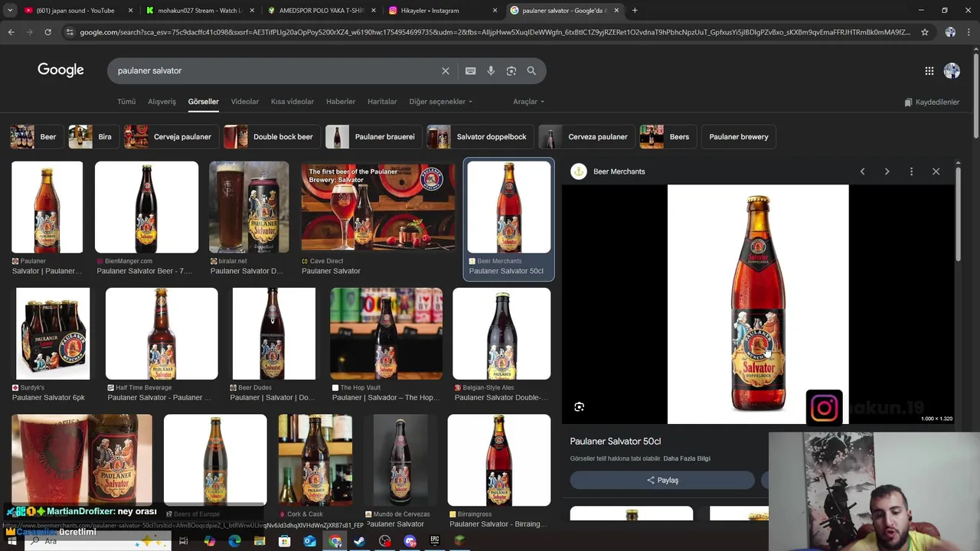Open the tab search dropdown arrow
The image size is (980, 551).
[x=10, y=11]
